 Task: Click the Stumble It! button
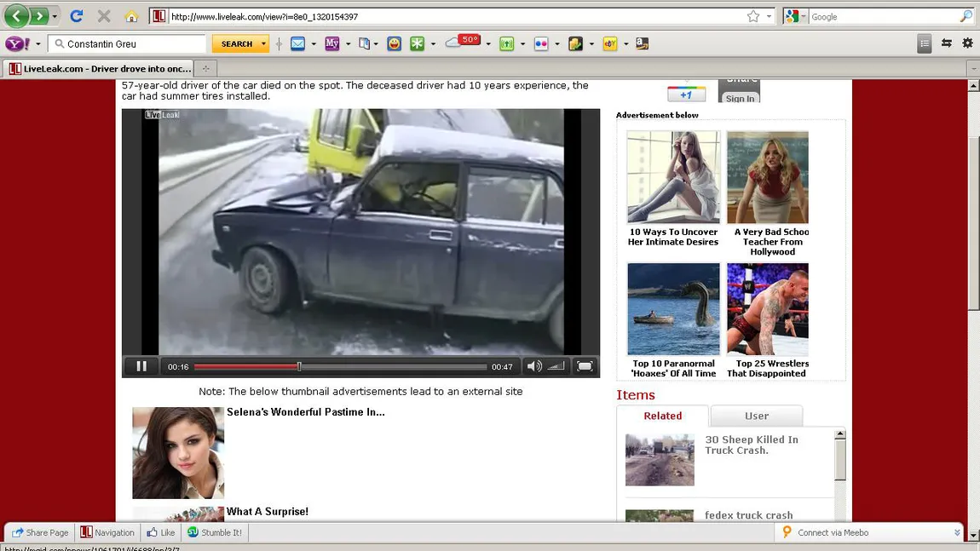point(215,532)
